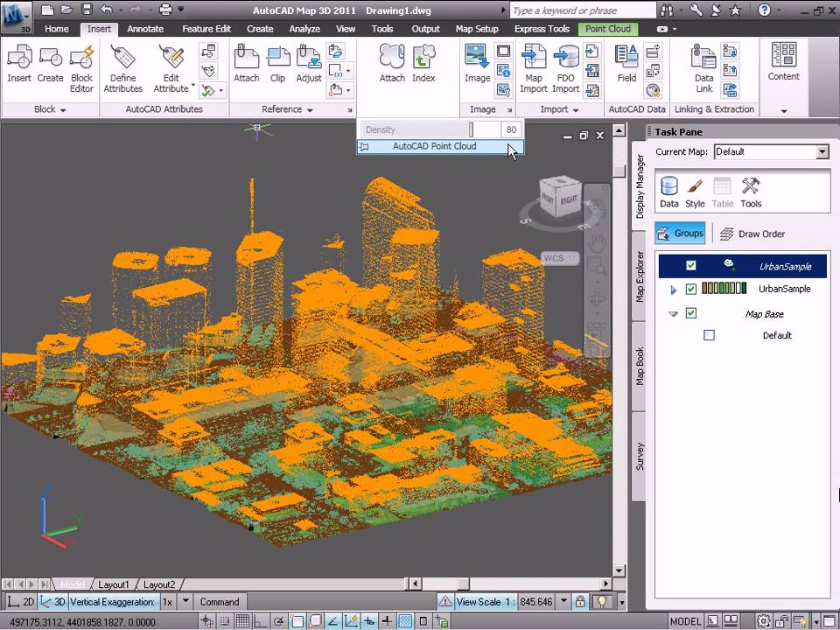
Task: Click the light bulb status icon
Action: point(602,602)
